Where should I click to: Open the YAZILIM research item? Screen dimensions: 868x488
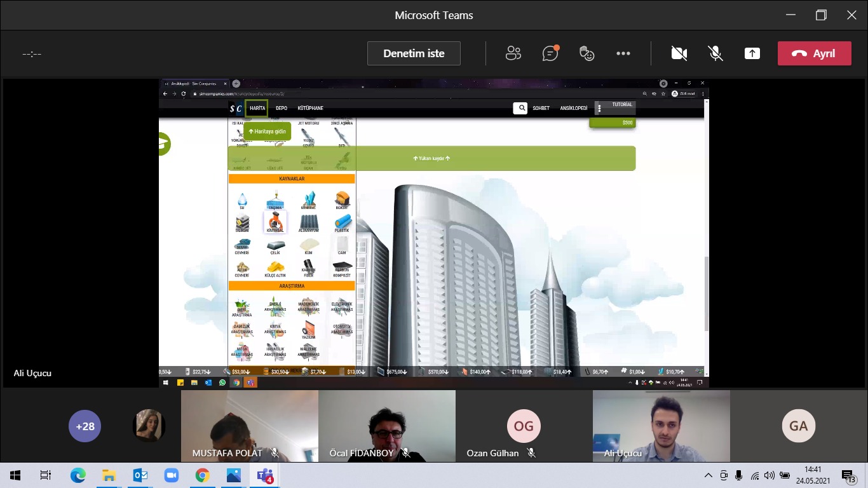point(308,329)
